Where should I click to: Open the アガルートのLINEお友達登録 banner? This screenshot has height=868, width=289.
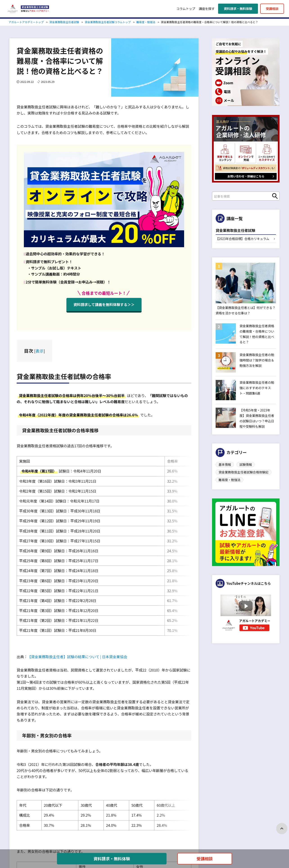pos(246,532)
